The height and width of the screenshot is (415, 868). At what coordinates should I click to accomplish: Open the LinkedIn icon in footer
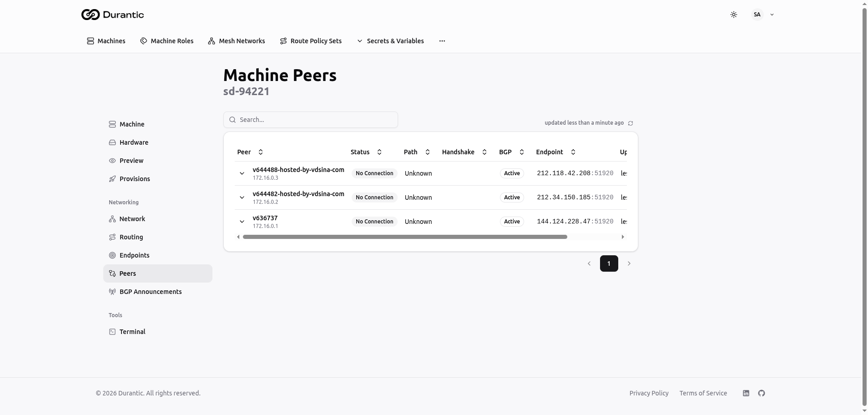click(x=746, y=393)
